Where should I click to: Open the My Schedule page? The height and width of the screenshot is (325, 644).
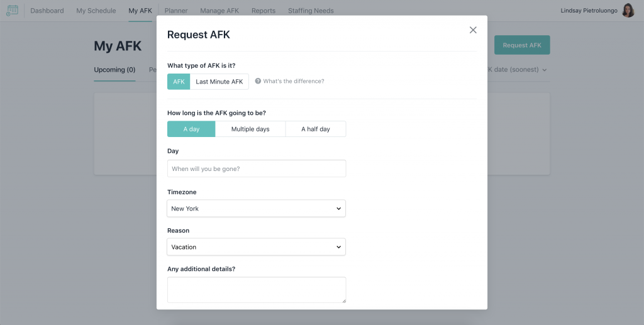pos(96,11)
